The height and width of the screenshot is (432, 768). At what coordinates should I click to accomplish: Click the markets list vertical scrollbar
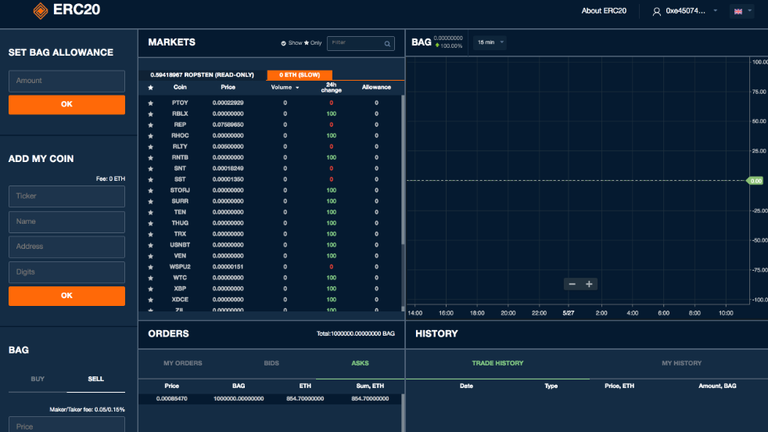click(403, 169)
